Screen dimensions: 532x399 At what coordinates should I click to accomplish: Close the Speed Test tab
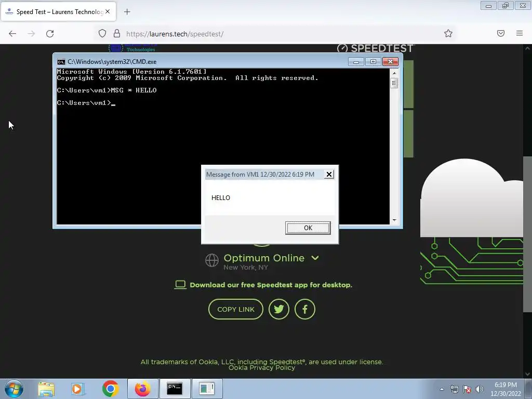point(108,11)
